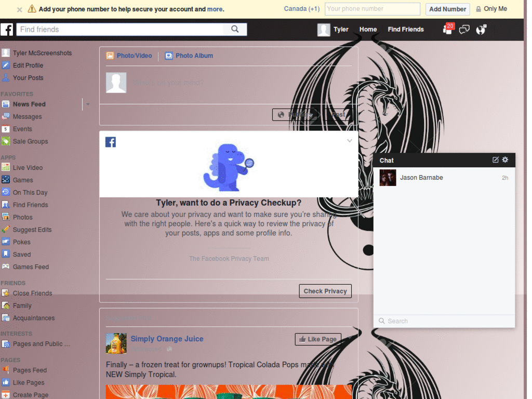The image size is (532, 399).
Task: Click Simply Orange Juice page thumbnail
Action: [116, 343]
